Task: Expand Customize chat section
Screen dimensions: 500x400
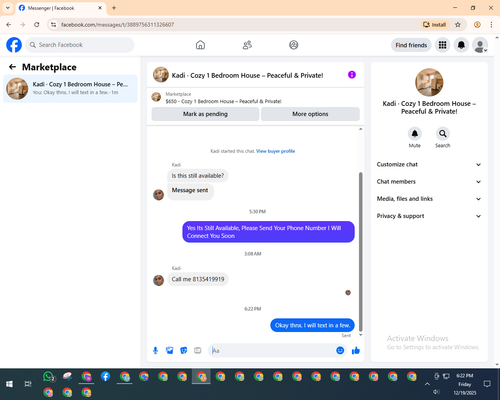Action: pyautogui.click(x=429, y=164)
